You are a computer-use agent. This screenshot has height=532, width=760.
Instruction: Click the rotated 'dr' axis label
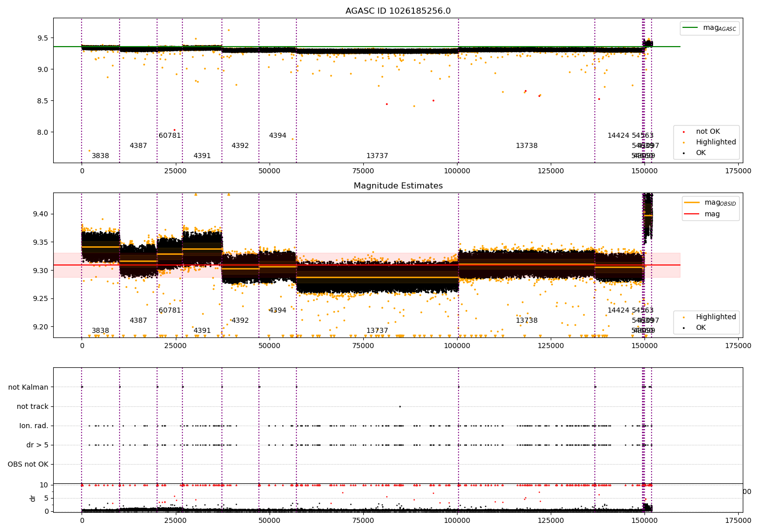(33, 498)
